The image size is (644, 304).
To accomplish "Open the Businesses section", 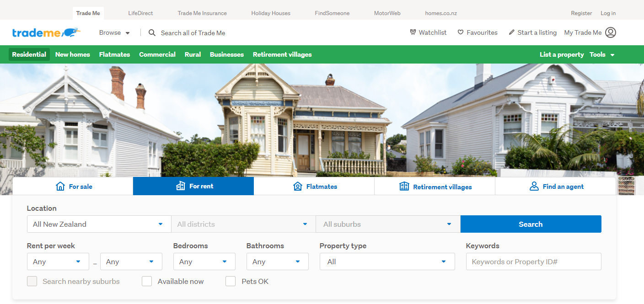I will coord(227,54).
